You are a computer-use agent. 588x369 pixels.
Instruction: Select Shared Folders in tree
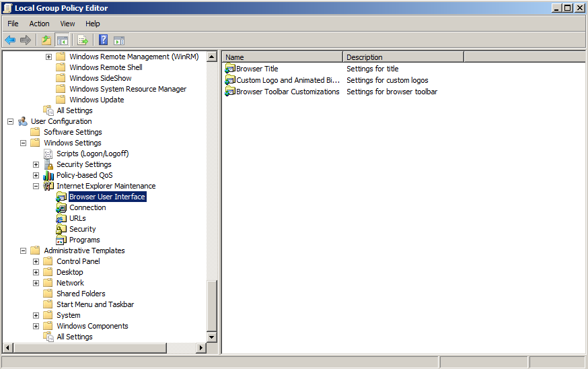coord(81,294)
